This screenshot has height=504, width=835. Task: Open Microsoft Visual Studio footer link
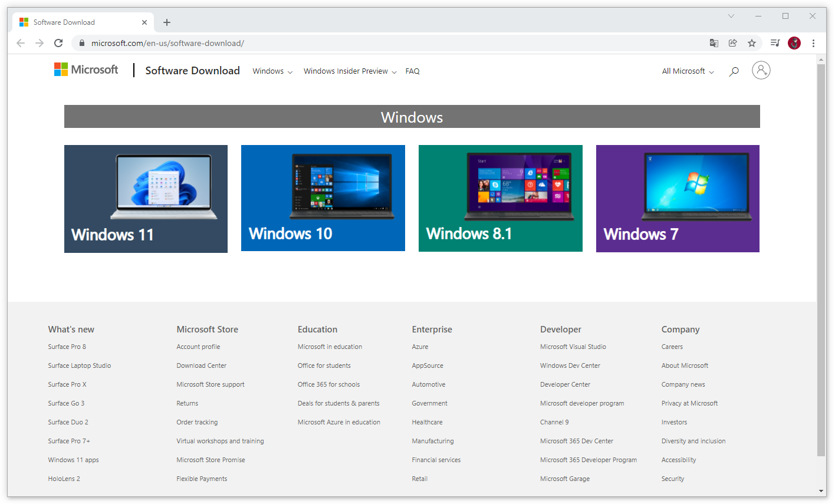coord(573,347)
